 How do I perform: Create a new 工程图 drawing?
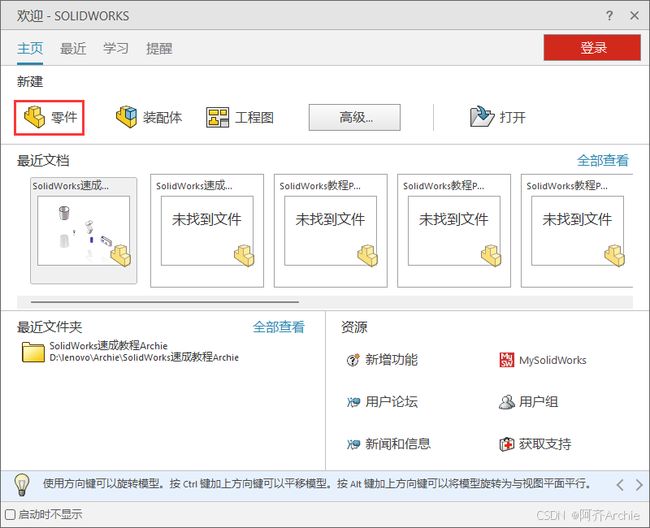pyautogui.click(x=240, y=117)
